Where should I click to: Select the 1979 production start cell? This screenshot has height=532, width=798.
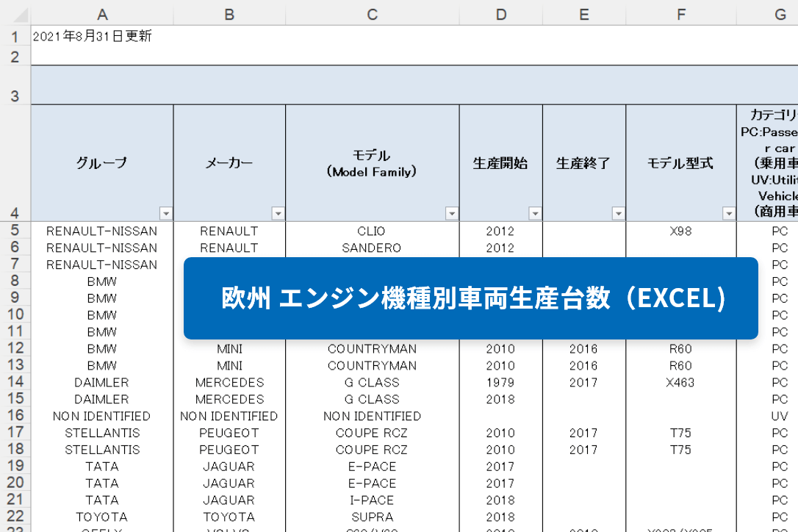point(501,382)
